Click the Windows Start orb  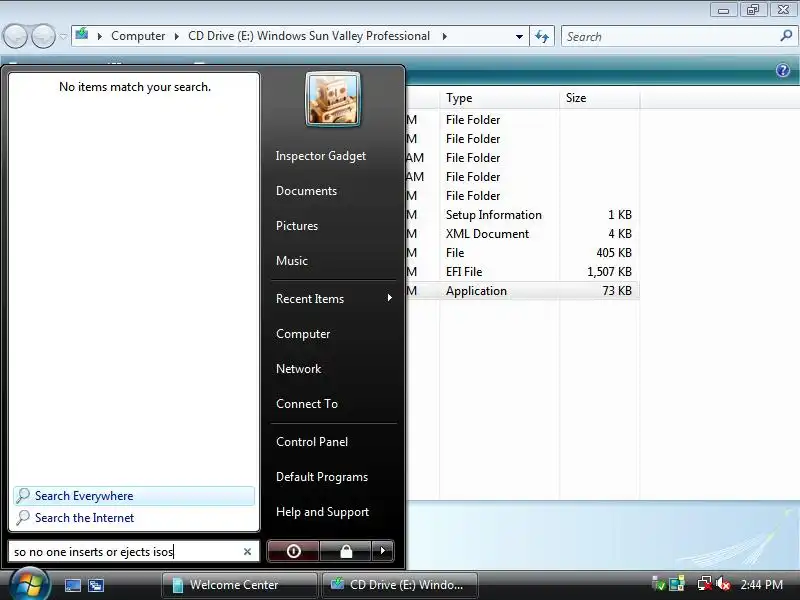pyautogui.click(x=29, y=585)
